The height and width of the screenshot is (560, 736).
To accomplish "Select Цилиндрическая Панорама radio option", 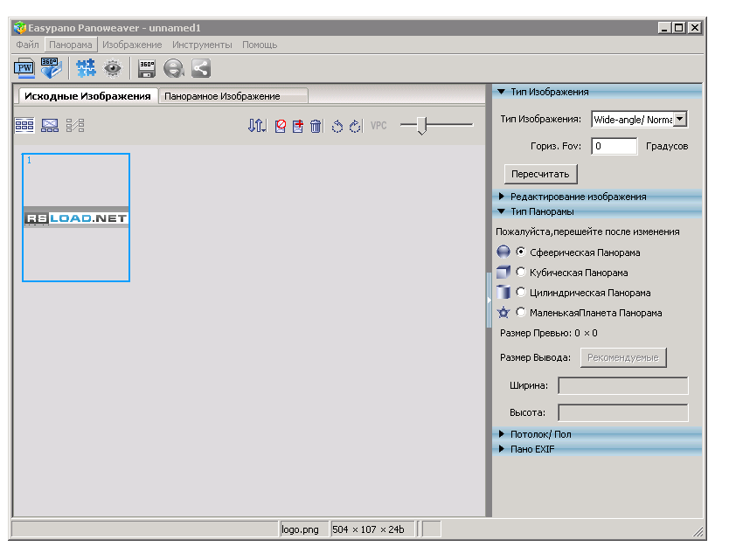I will tap(521, 293).
